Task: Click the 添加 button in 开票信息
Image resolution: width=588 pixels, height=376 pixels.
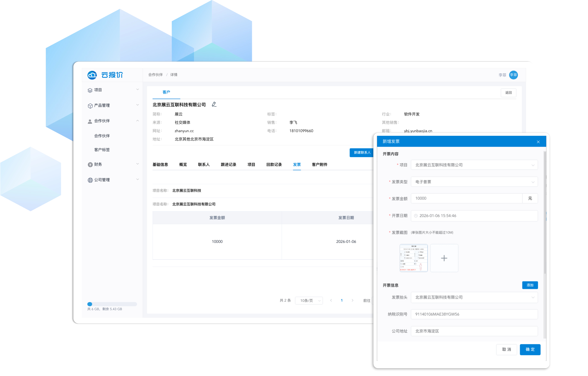Action: [530, 285]
